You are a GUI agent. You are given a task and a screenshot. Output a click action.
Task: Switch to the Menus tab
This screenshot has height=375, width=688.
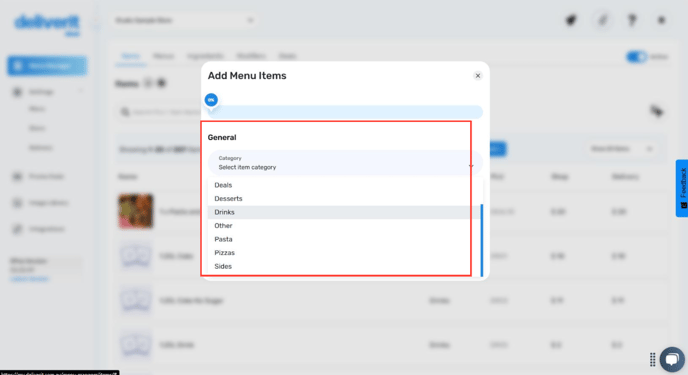pos(164,56)
